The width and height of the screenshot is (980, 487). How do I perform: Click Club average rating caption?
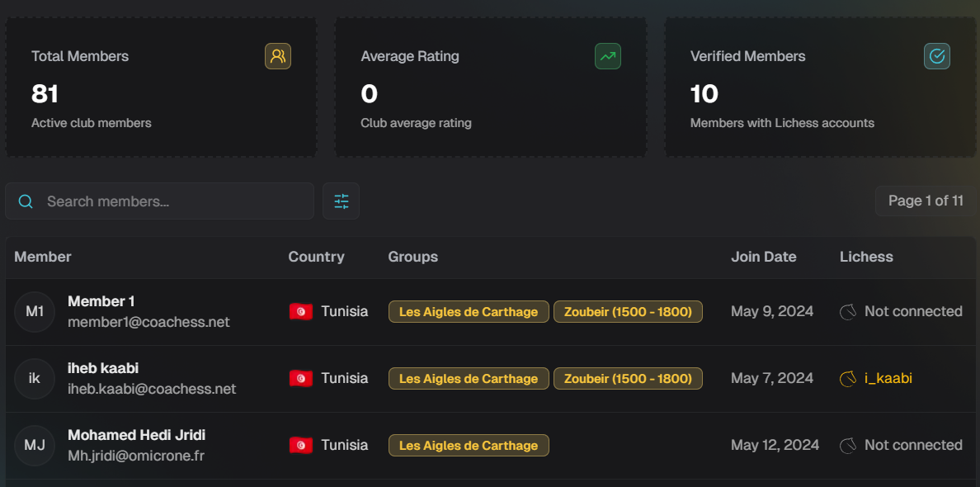pos(417,123)
